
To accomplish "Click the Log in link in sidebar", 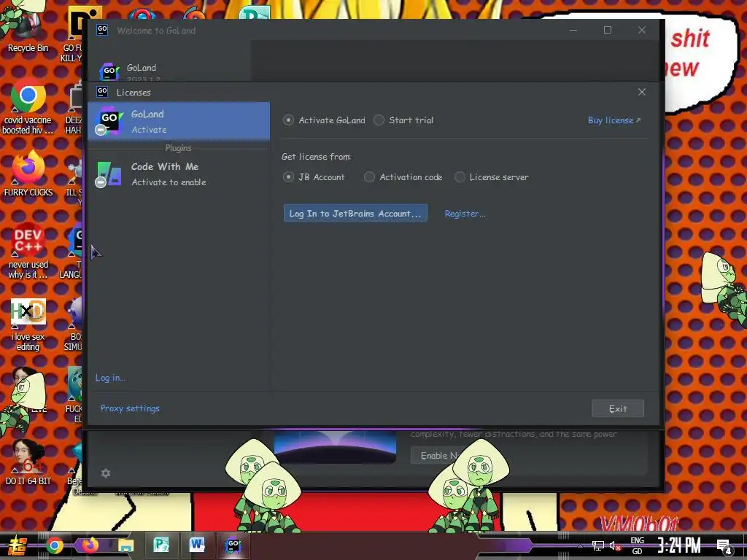I will coord(110,378).
